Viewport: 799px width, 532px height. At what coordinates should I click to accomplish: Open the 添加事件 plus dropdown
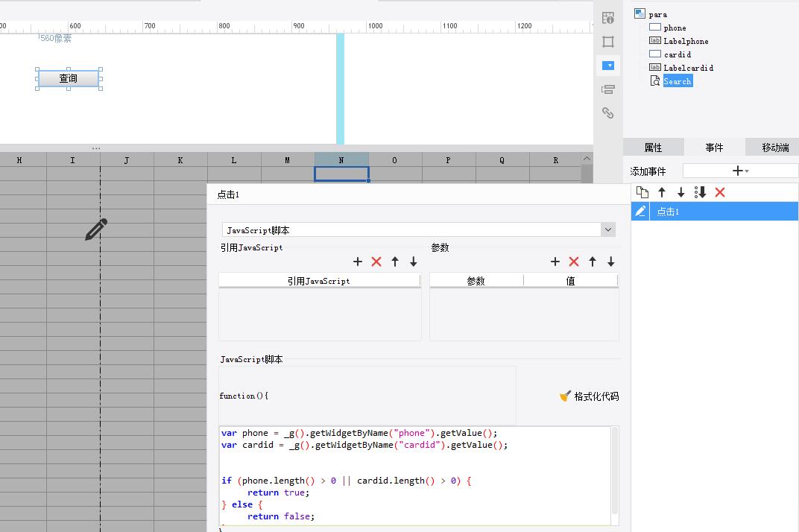click(740, 171)
